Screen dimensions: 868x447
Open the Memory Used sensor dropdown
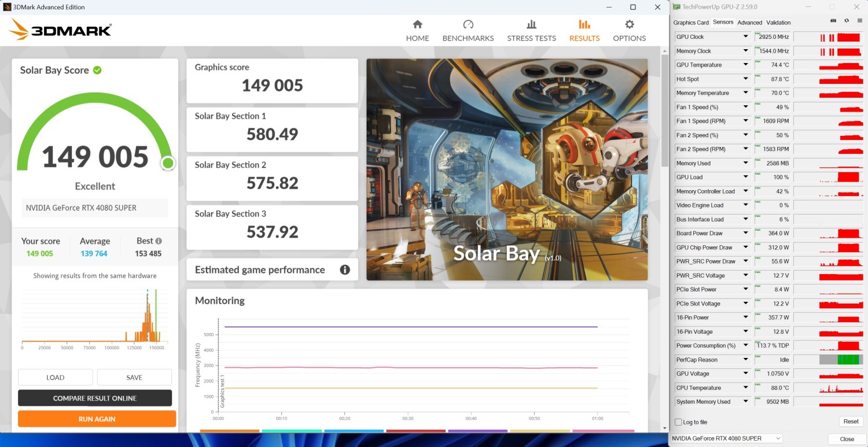tap(746, 163)
